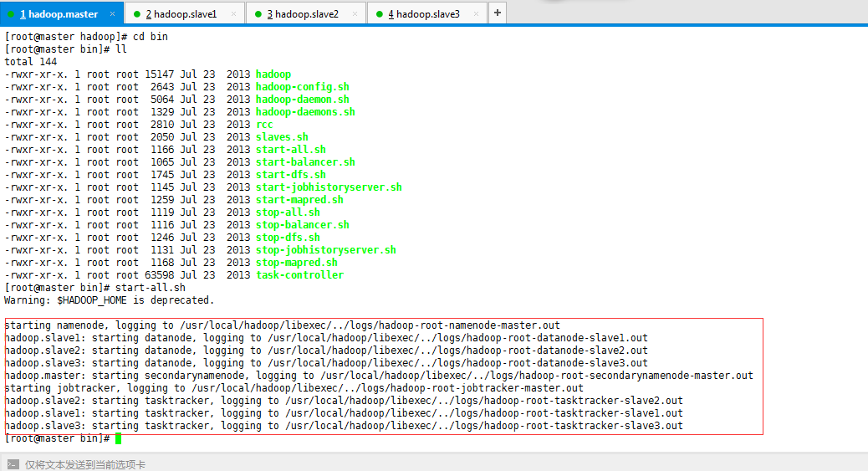Click the green terminal cursor at the prompt

pos(118,438)
